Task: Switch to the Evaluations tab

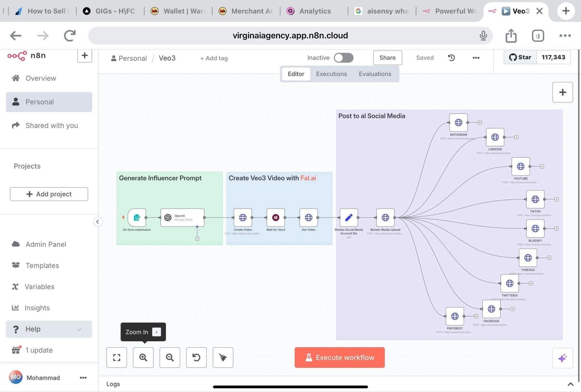Action: coord(375,74)
